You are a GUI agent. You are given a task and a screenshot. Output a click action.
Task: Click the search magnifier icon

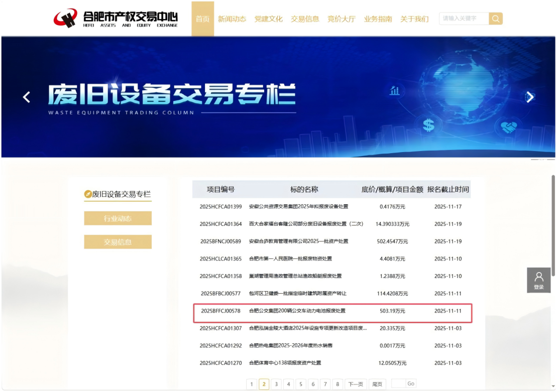tap(496, 19)
